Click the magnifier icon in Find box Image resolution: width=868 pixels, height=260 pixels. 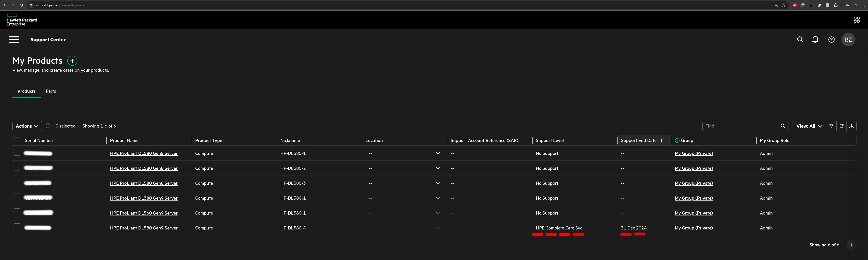click(782, 126)
